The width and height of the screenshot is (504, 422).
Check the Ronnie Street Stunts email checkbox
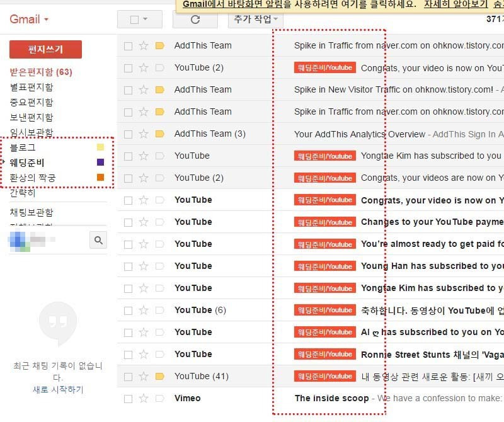coord(129,355)
